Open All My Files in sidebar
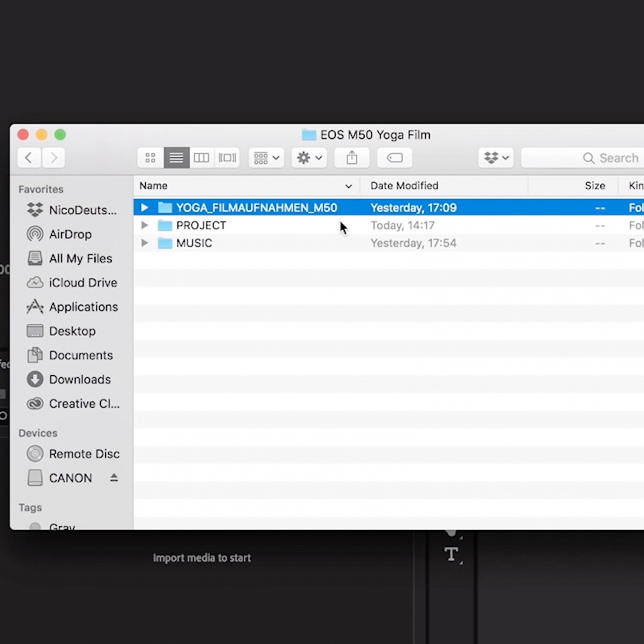Viewport: 644px width, 644px height. click(x=69, y=258)
